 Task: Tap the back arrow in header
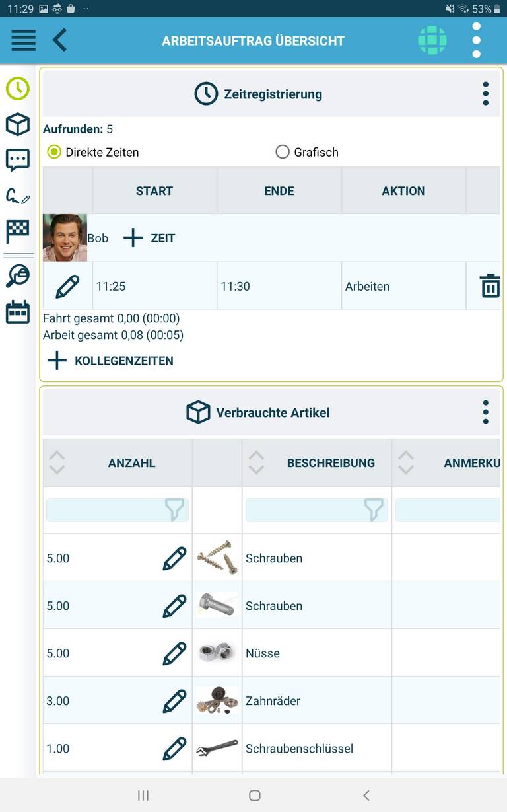(x=60, y=40)
